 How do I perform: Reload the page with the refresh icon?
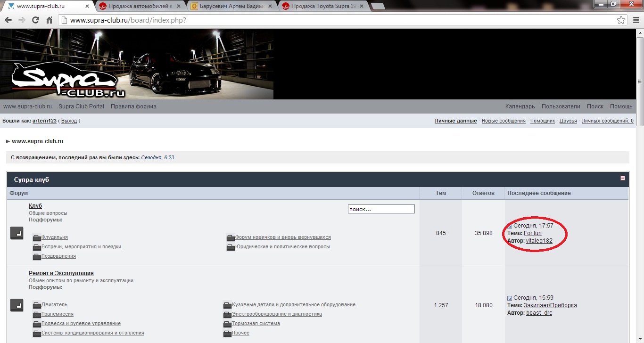[35, 20]
